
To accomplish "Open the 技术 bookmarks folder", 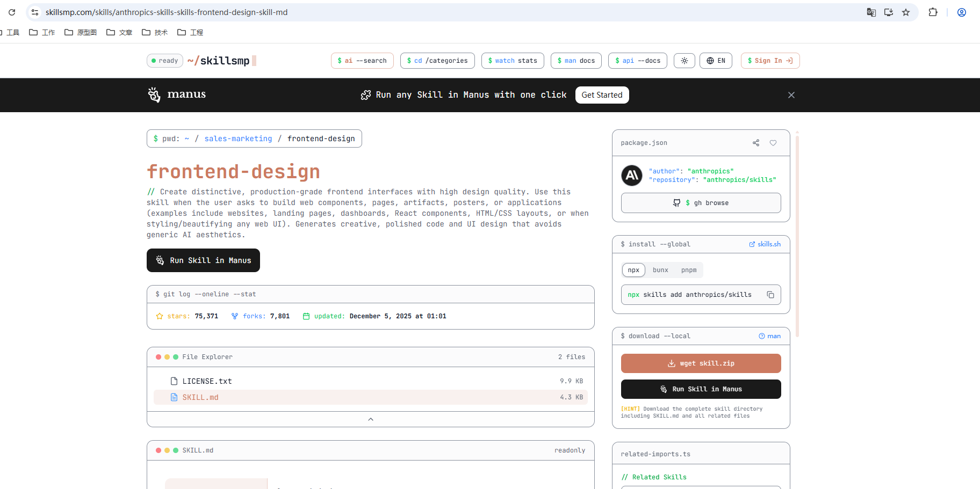I will click(x=159, y=32).
